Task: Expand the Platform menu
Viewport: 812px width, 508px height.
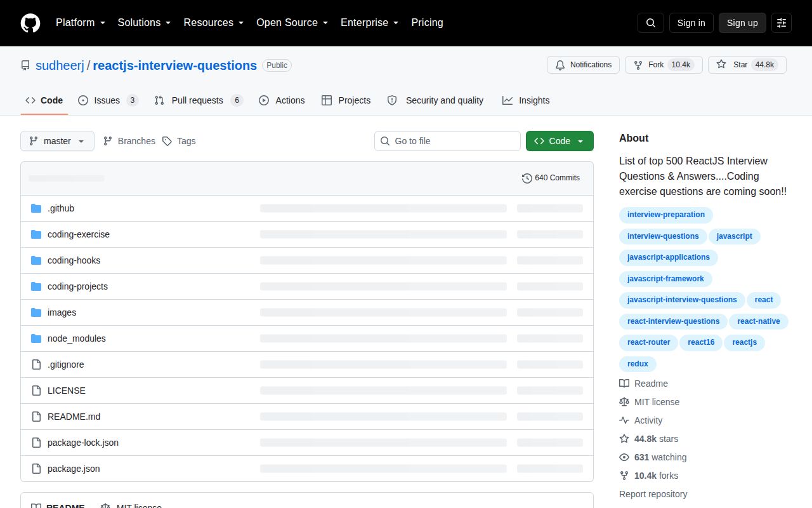Action: [x=81, y=23]
